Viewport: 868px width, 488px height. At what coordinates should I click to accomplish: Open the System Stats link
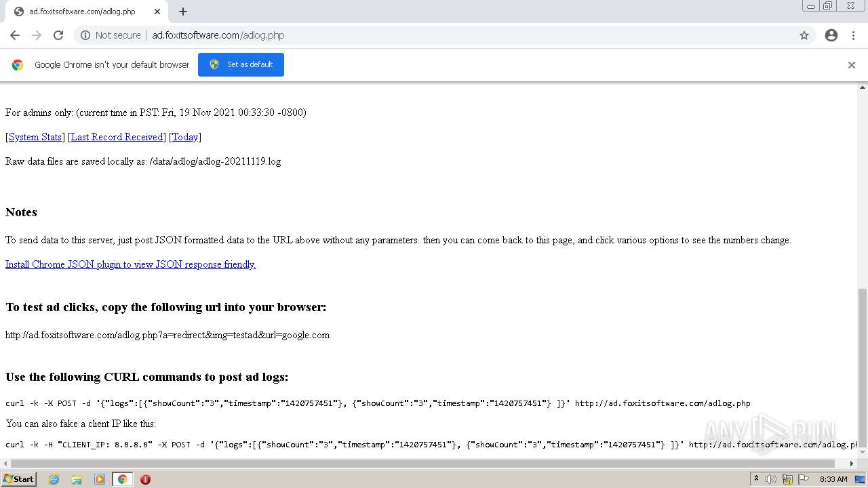point(35,137)
